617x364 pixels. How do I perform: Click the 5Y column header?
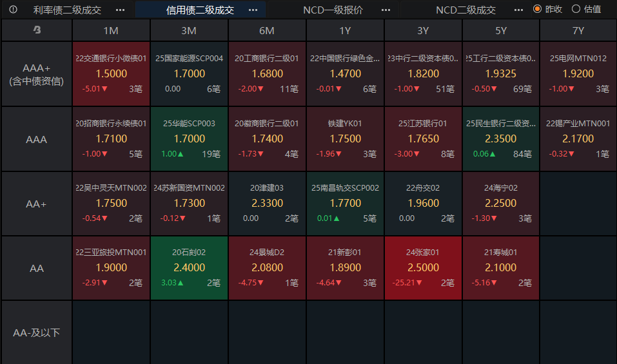[501, 30]
